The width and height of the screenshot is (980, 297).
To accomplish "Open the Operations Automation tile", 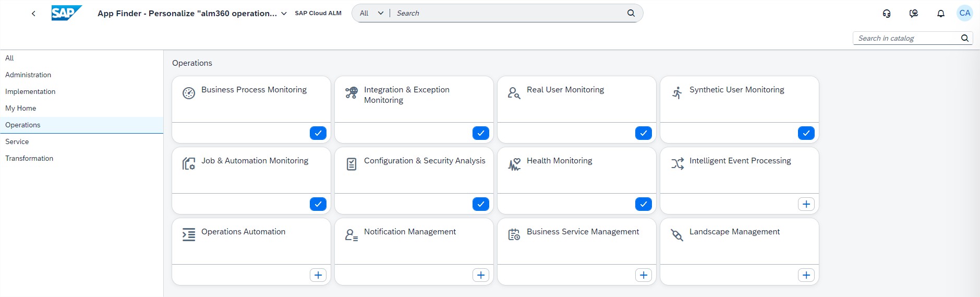I will [251, 241].
